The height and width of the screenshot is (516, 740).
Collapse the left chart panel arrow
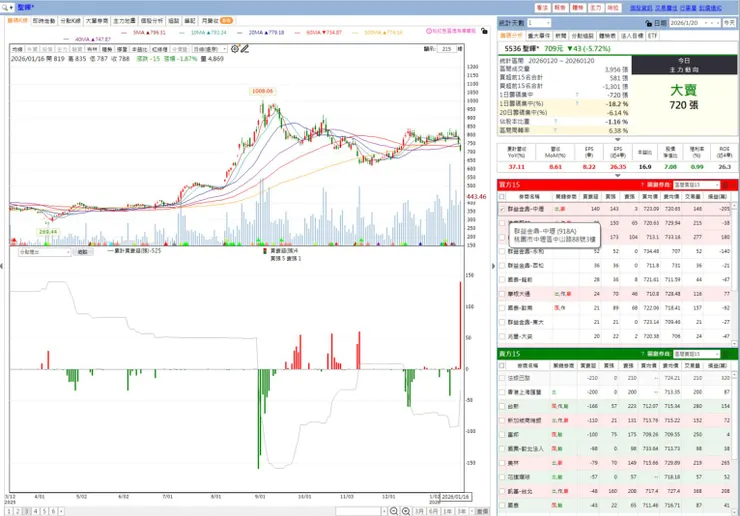[2, 266]
